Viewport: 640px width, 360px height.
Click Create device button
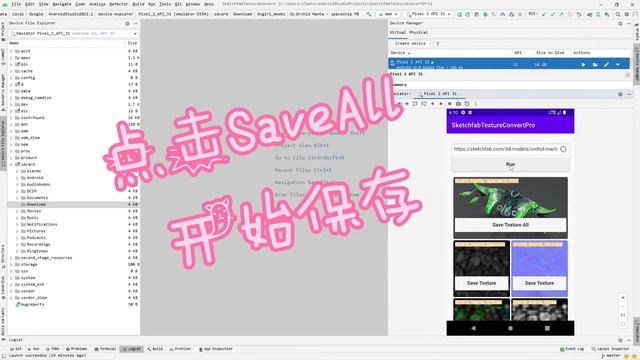click(x=410, y=44)
